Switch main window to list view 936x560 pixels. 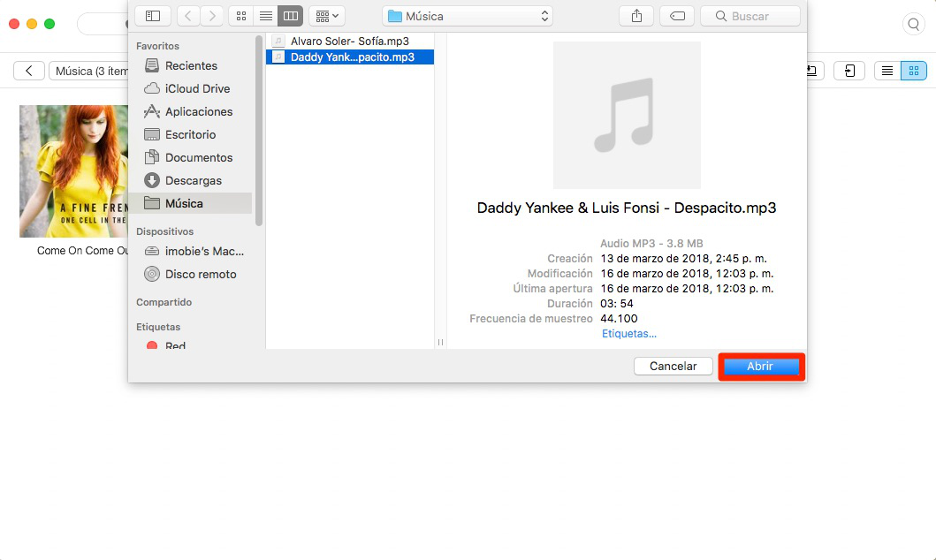[x=887, y=71]
